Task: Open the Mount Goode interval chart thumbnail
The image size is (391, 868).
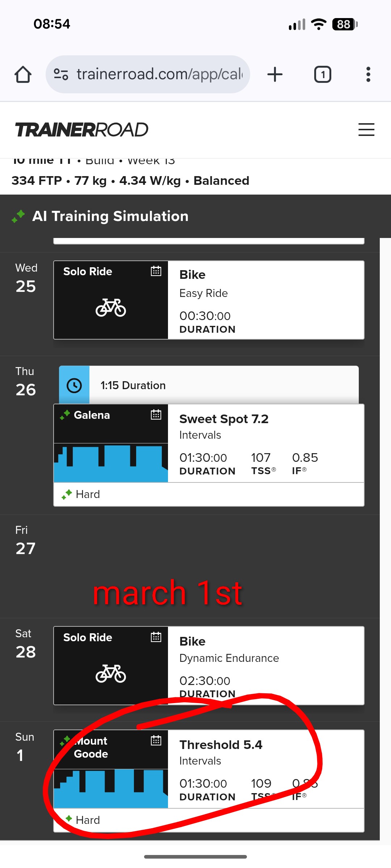Action: coord(111,788)
